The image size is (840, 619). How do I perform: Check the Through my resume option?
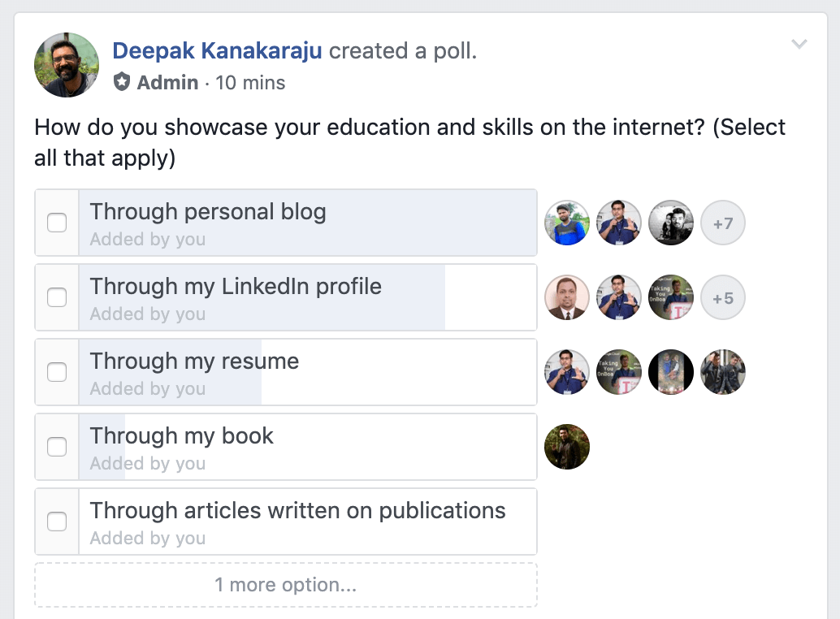point(57,372)
